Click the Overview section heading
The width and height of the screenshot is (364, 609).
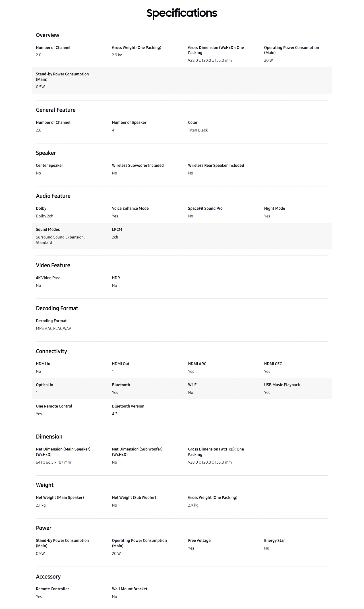tap(47, 35)
